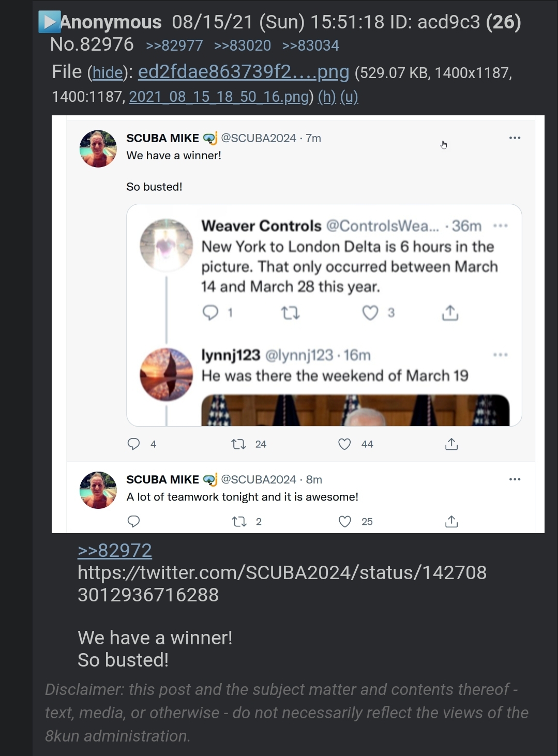Share the Weaver Controls quoted tweet

pyautogui.click(x=450, y=313)
